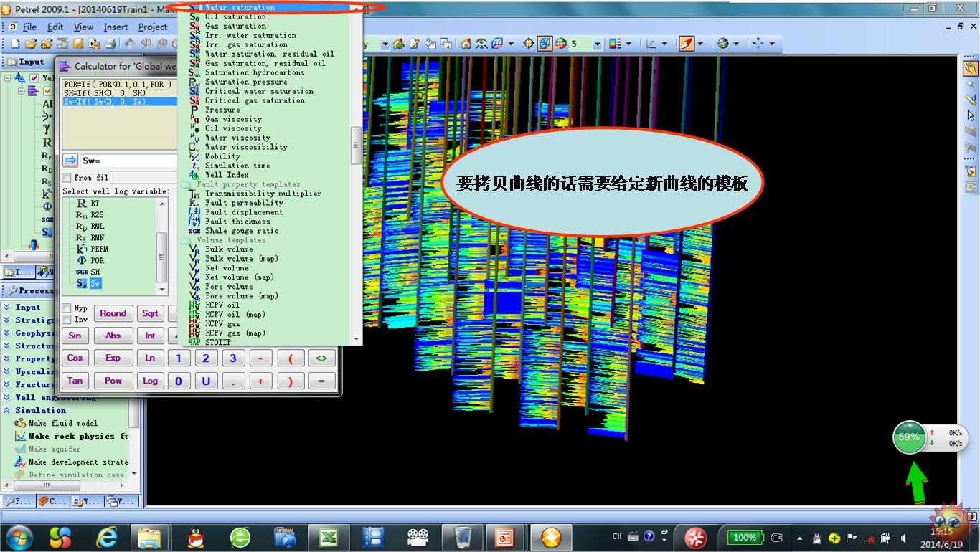
Task: Open the dropdown next to value 5
Action: coord(596,44)
